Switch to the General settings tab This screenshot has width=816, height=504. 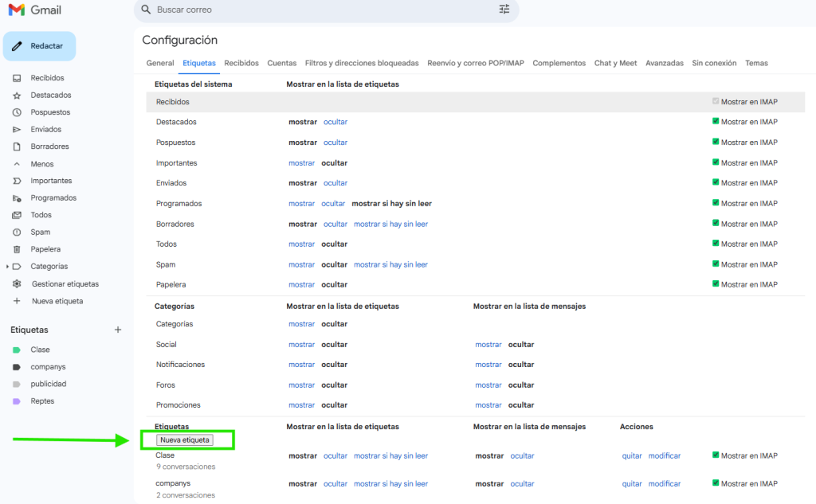coord(160,63)
